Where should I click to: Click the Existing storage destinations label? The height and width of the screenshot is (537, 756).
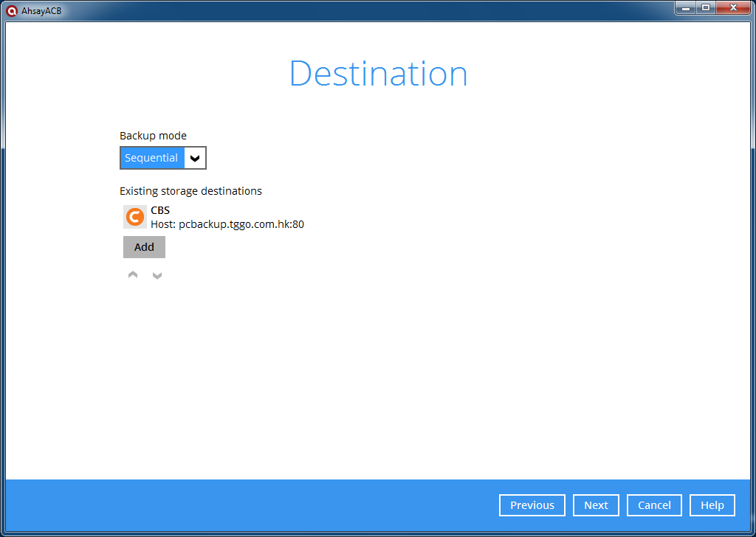click(x=190, y=191)
